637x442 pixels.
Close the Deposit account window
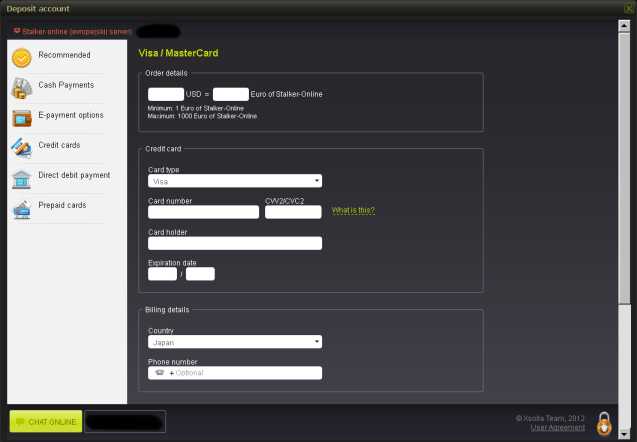pos(630,8)
